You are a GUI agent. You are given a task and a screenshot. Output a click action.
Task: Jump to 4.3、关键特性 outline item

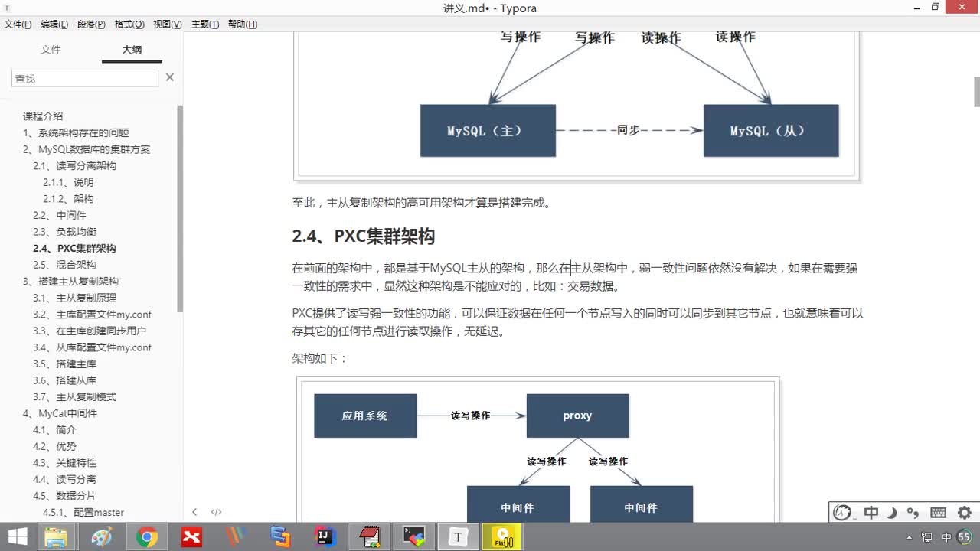(x=64, y=463)
